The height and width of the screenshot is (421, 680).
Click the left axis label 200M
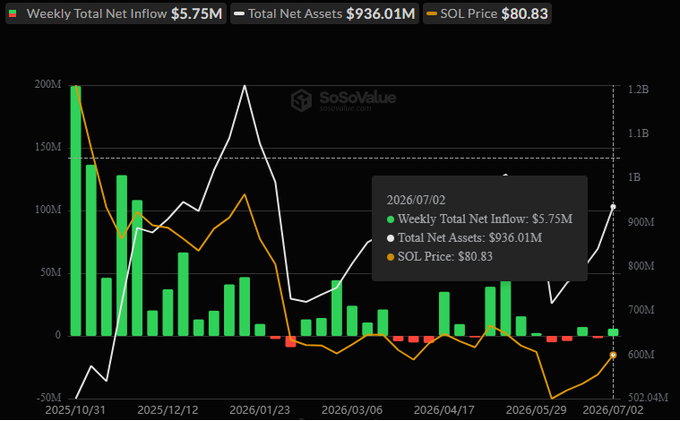tap(48, 85)
